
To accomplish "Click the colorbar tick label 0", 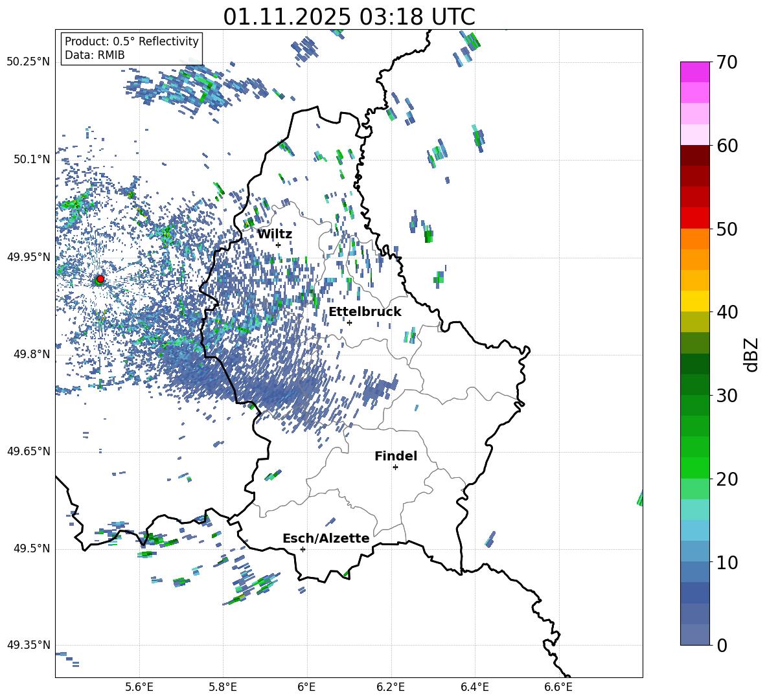I will 722,645.
